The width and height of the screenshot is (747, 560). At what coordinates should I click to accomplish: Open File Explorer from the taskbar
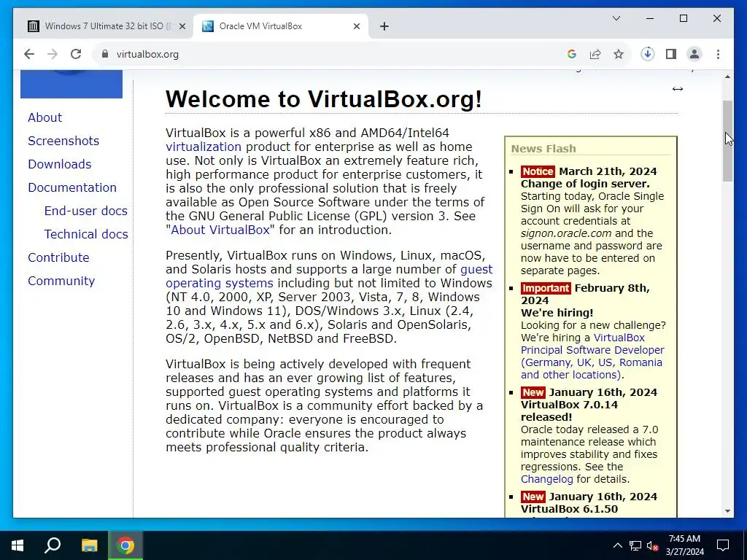coord(89,545)
